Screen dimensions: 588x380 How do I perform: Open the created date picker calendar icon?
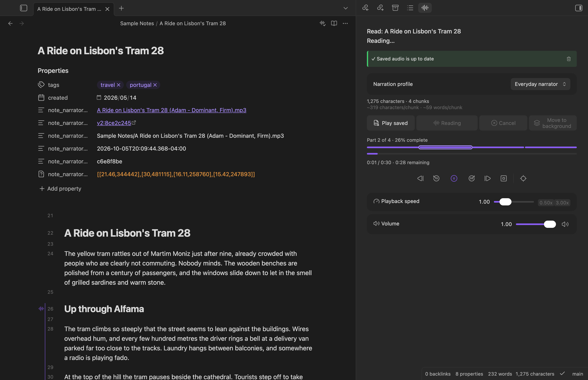pyautogui.click(x=99, y=98)
